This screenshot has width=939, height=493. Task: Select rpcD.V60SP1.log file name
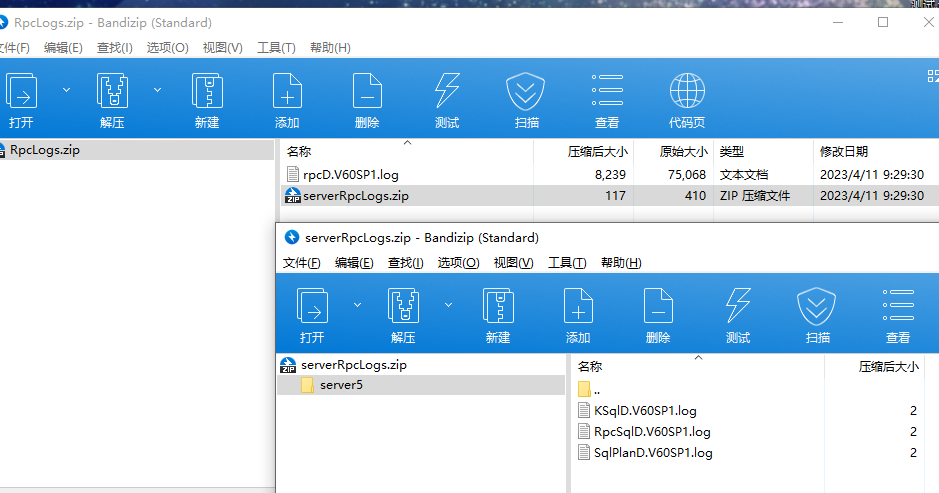point(351,175)
